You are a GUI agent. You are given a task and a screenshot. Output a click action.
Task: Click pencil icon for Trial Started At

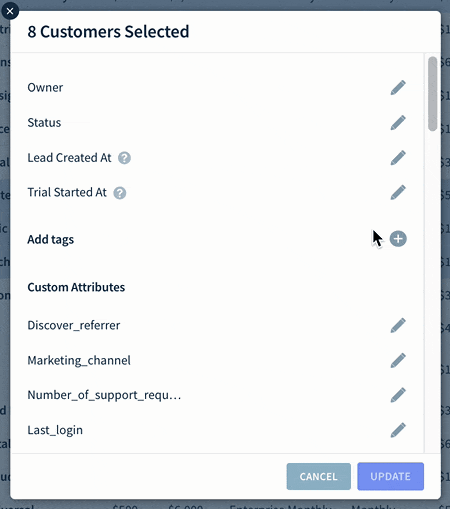point(398,192)
